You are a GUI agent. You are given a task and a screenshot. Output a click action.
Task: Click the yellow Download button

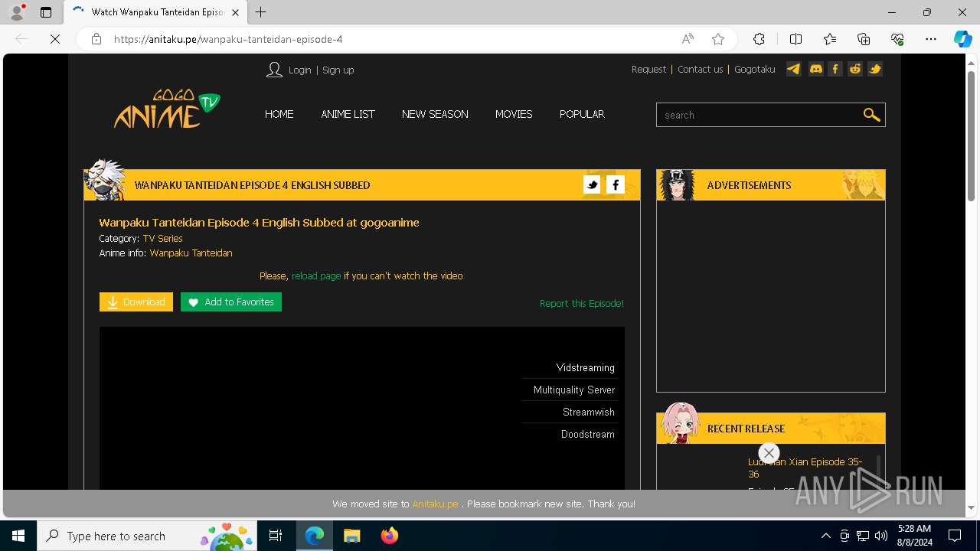click(136, 302)
